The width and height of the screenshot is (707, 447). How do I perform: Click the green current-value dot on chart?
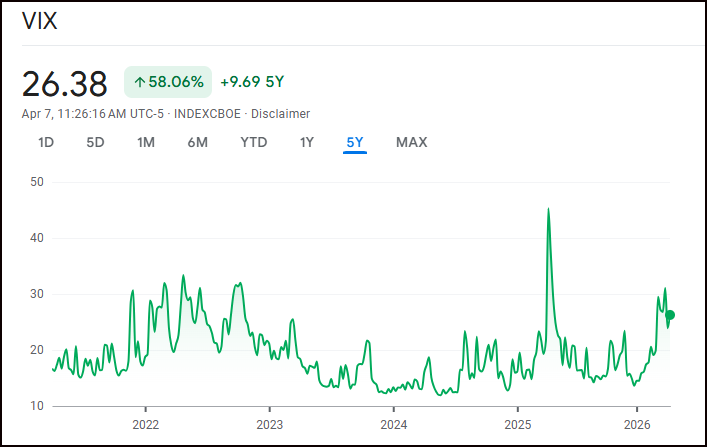click(670, 315)
